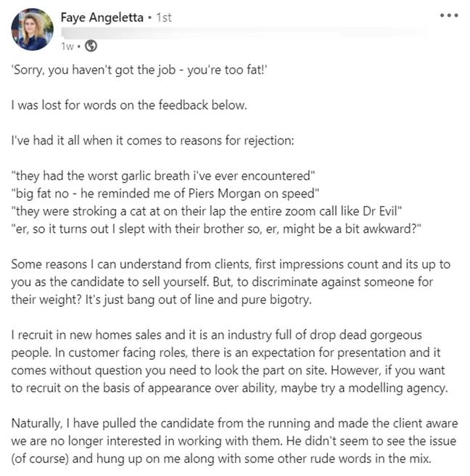Click the 1w post timestamp

[x=67, y=46]
